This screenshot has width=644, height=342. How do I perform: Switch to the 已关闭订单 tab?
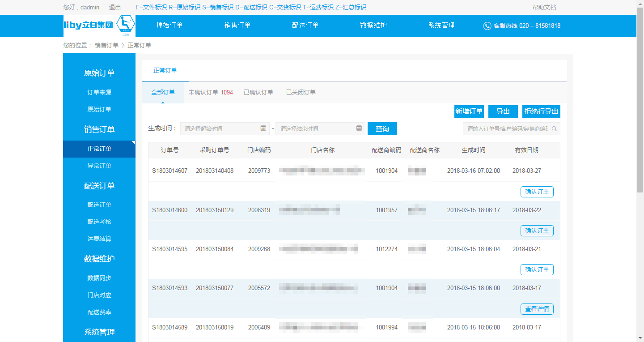[x=301, y=93]
